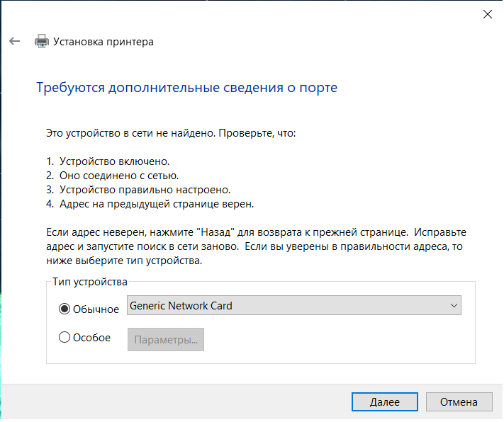Image resolution: width=504 pixels, height=422 pixels.
Task: Cancel with the Отмена button
Action: click(x=459, y=401)
